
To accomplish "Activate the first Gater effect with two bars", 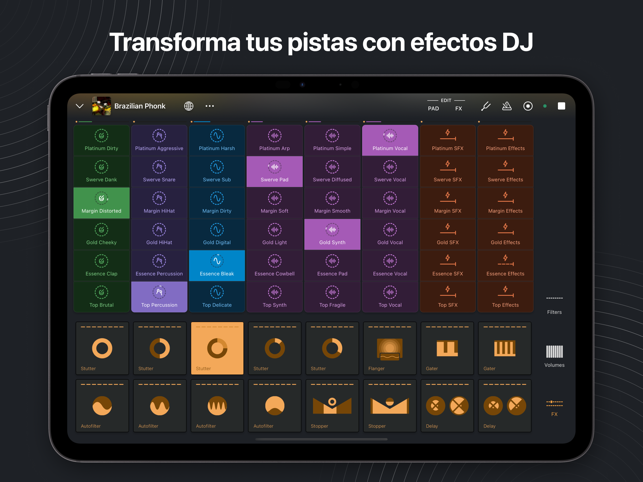I will point(447,348).
